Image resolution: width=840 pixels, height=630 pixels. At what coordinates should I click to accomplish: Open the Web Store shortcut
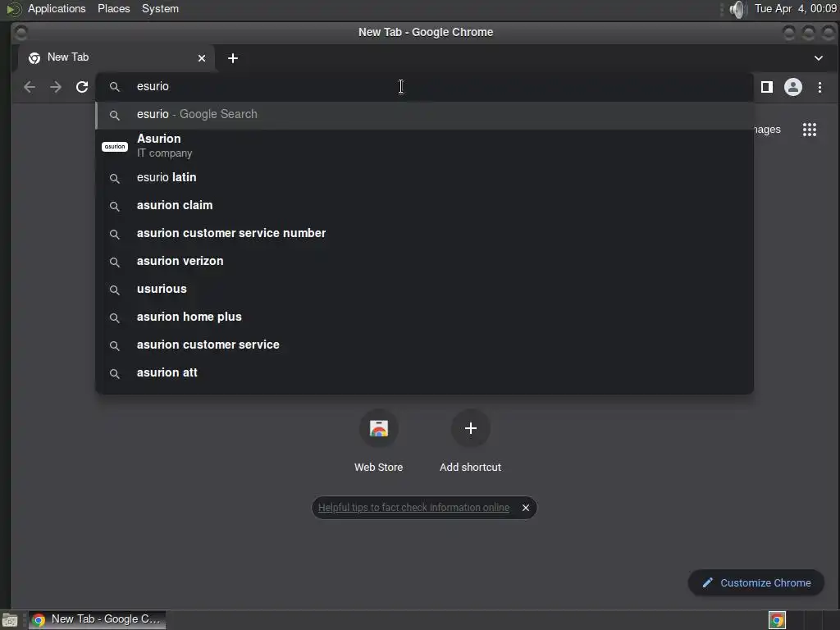[378, 441]
